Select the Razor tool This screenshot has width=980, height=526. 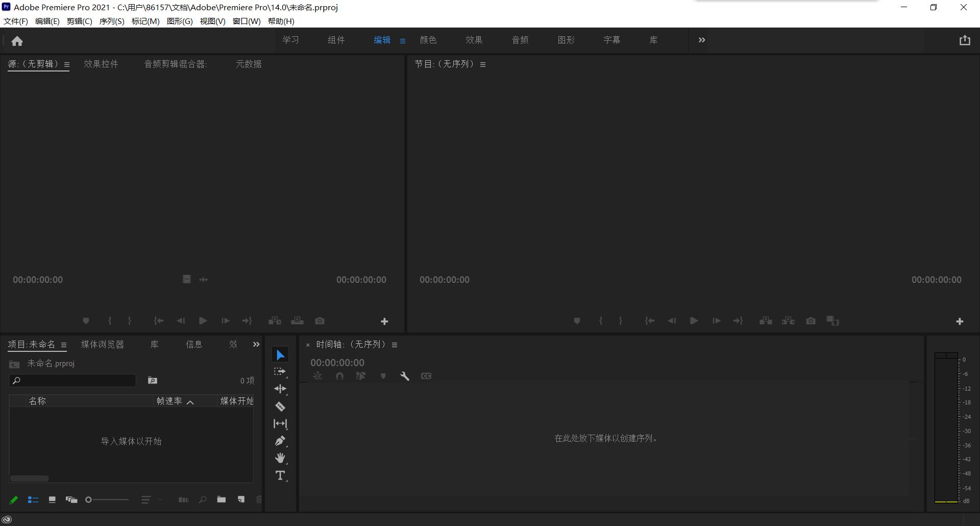(280, 406)
